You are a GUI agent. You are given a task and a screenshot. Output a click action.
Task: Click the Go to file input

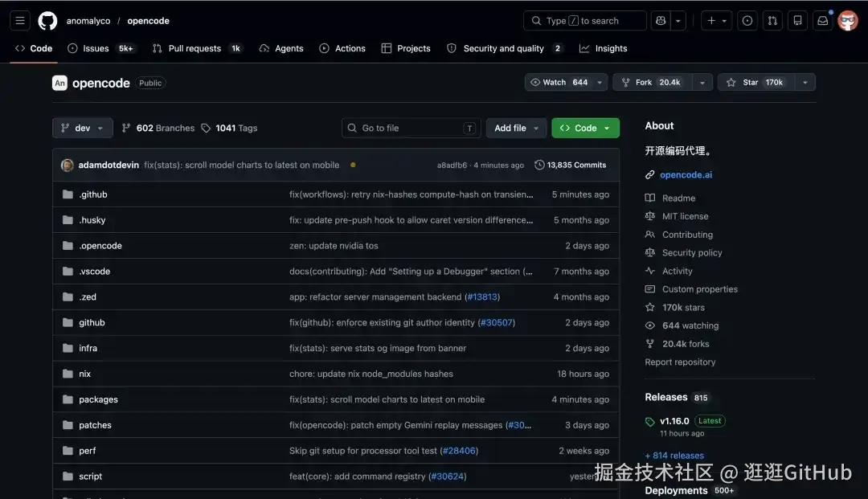411,128
